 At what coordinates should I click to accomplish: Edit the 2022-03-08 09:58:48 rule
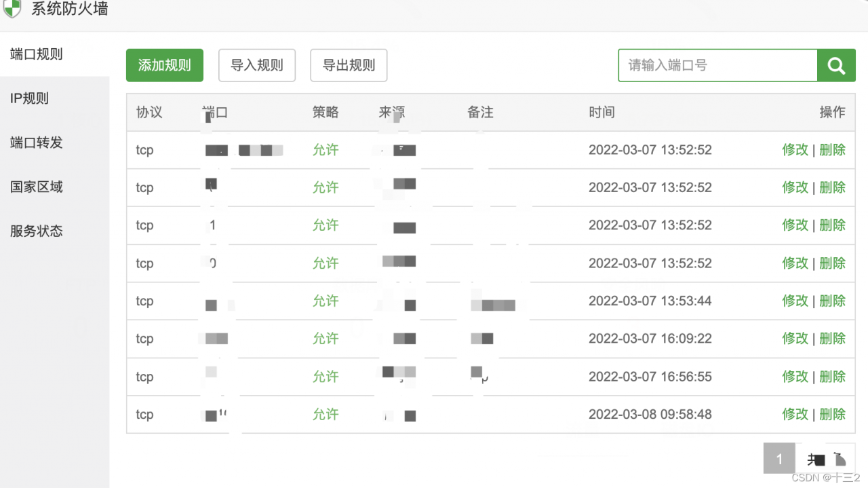795,414
